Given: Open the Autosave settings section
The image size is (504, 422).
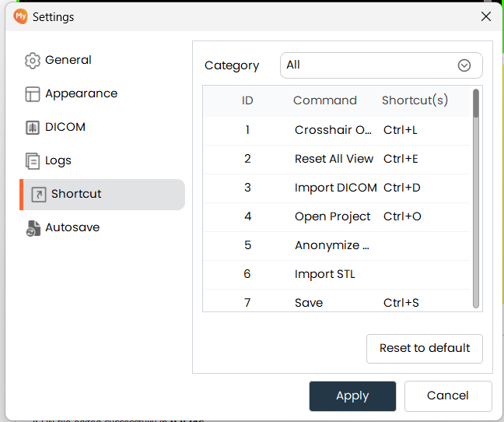Looking at the screenshot, I should point(72,228).
